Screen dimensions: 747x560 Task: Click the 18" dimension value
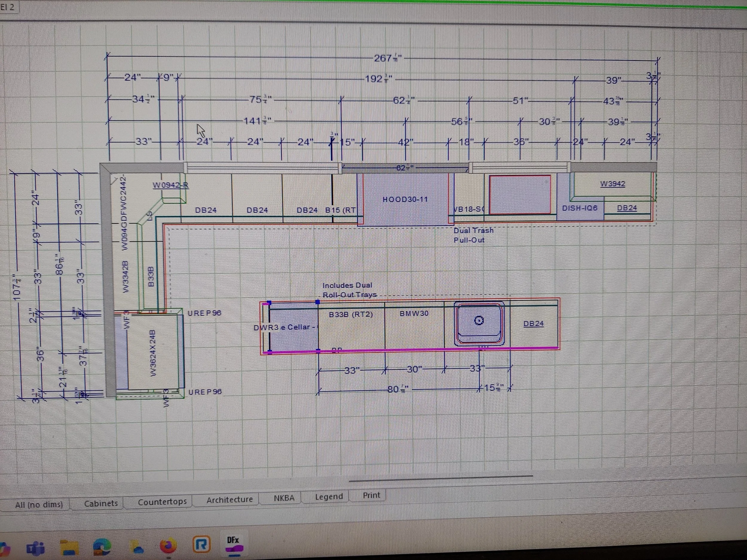coord(466,142)
